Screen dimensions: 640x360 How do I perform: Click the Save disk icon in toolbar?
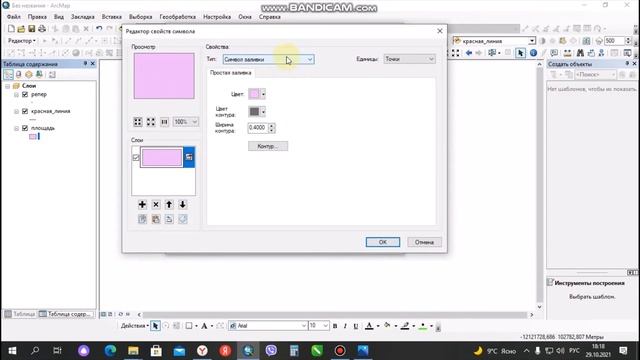[31, 29]
